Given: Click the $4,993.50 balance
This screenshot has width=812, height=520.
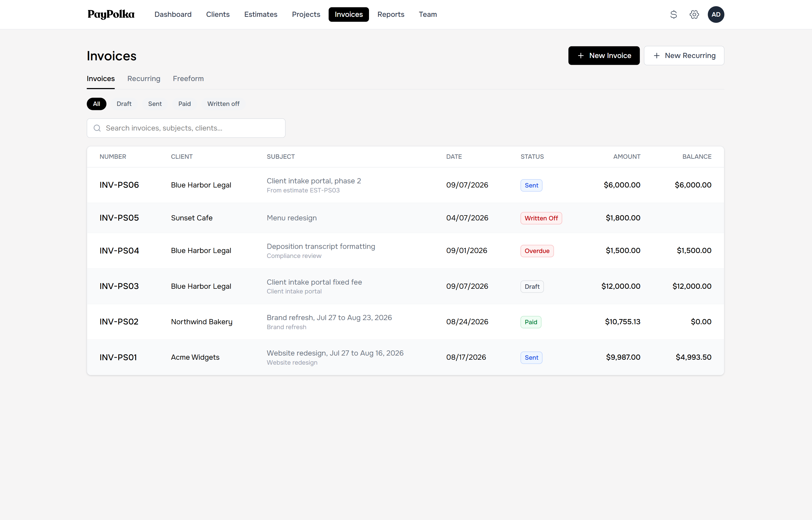Looking at the screenshot, I should (x=693, y=357).
